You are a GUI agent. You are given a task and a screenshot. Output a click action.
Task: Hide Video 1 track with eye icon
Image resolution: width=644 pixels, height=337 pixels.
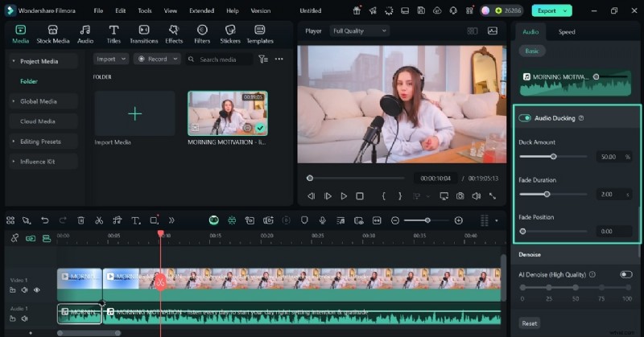(37, 290)
